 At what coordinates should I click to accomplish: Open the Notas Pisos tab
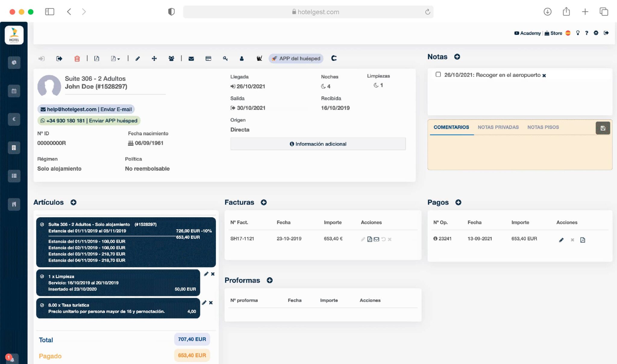[x=543, y=127]
